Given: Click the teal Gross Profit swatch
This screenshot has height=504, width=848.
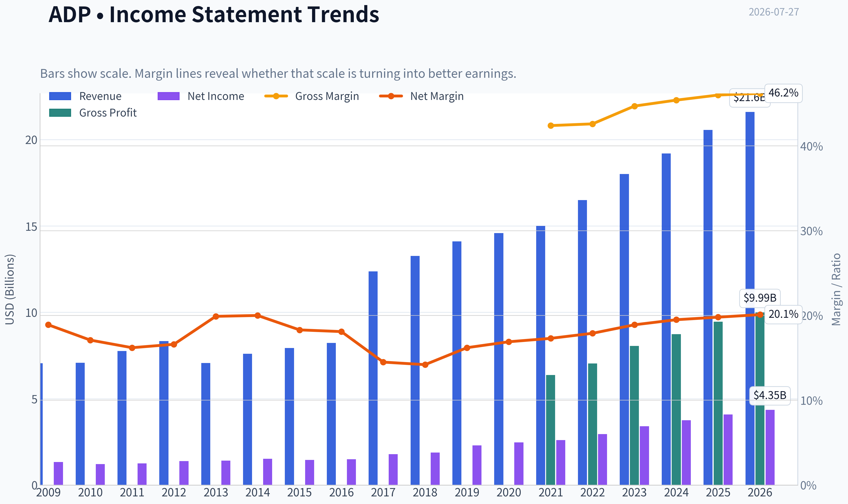Looking at the screenshot, I should coord(60,113).
